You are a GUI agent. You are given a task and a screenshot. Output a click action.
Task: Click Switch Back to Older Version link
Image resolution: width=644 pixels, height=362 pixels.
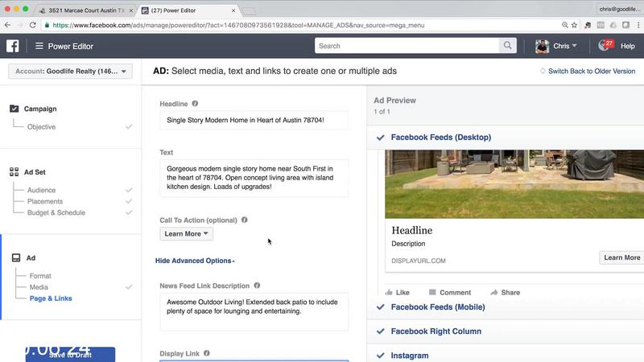(x=592, y=71)
